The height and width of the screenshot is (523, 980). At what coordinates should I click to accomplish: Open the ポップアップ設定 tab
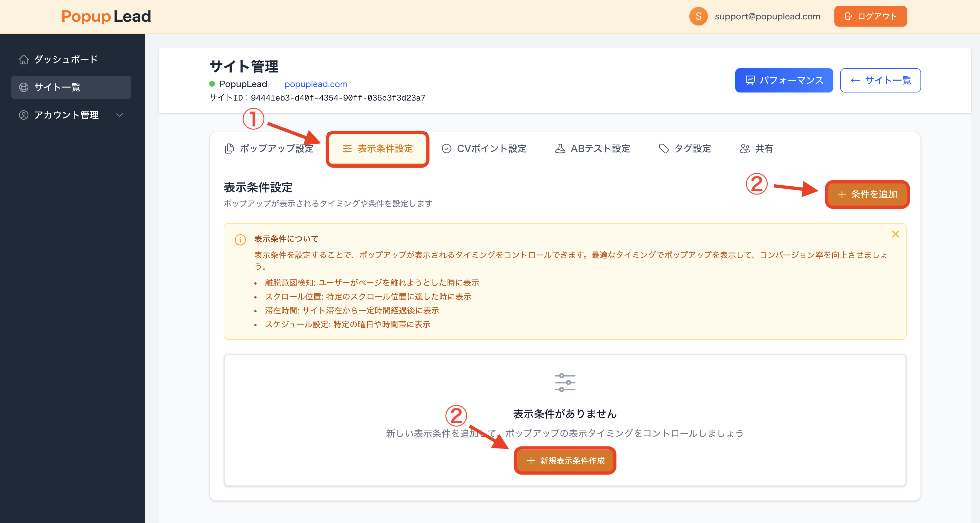[x=276, y=149]
